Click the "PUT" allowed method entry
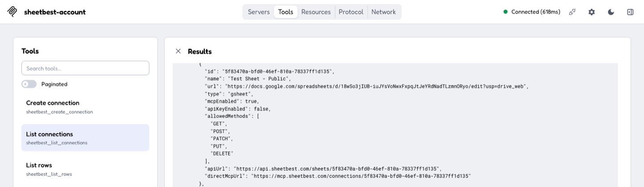 click(219, 146)
